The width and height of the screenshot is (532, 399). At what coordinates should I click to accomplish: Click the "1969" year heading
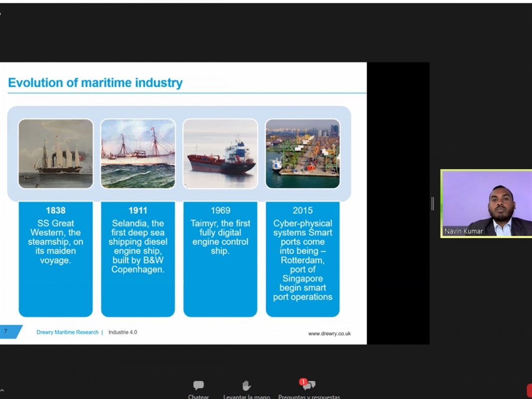[220, 210]
